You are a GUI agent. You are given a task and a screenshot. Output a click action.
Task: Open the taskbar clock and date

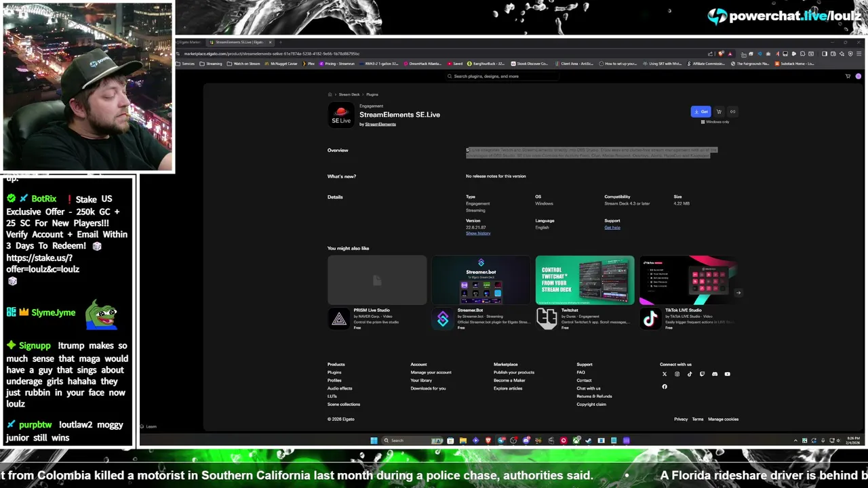point(854,441)
